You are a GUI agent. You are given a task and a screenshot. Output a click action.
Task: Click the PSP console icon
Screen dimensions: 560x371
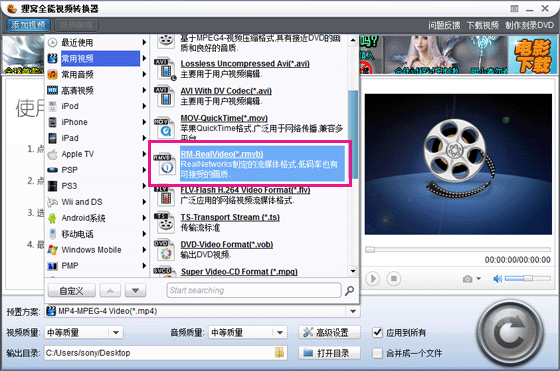point(52,170)
